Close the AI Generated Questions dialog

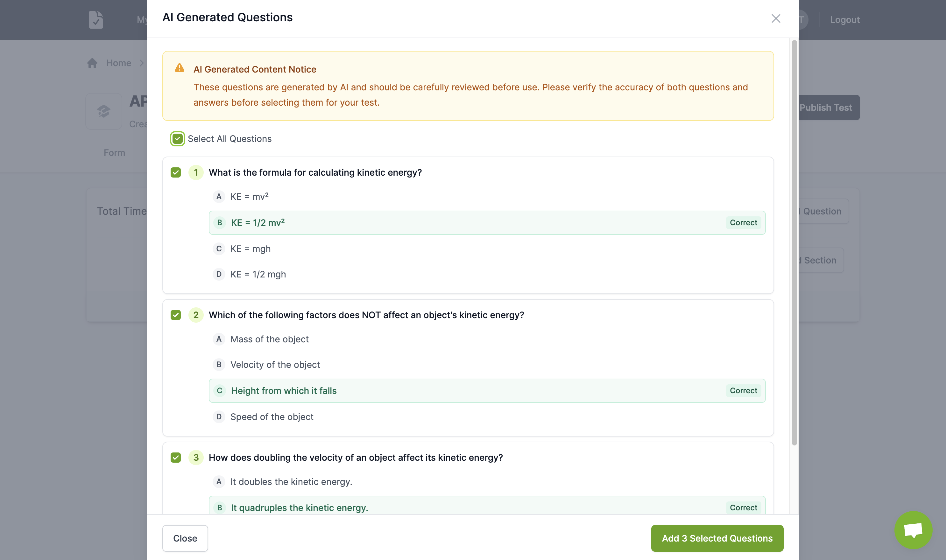pos(775,18)
